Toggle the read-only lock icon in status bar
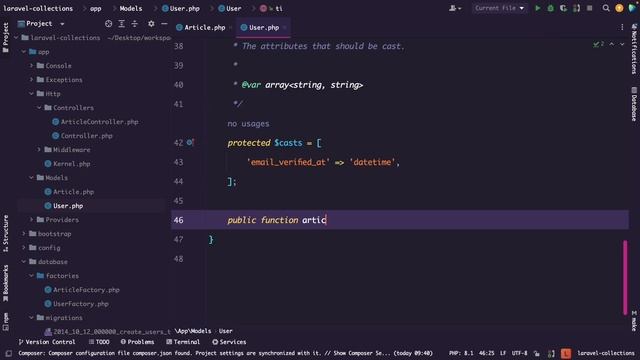 [537, 353]
